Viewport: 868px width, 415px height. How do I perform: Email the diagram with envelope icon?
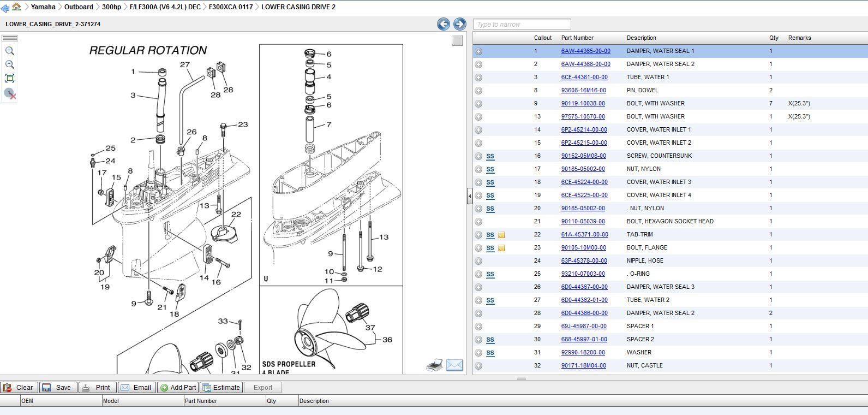tap(454, 365)
